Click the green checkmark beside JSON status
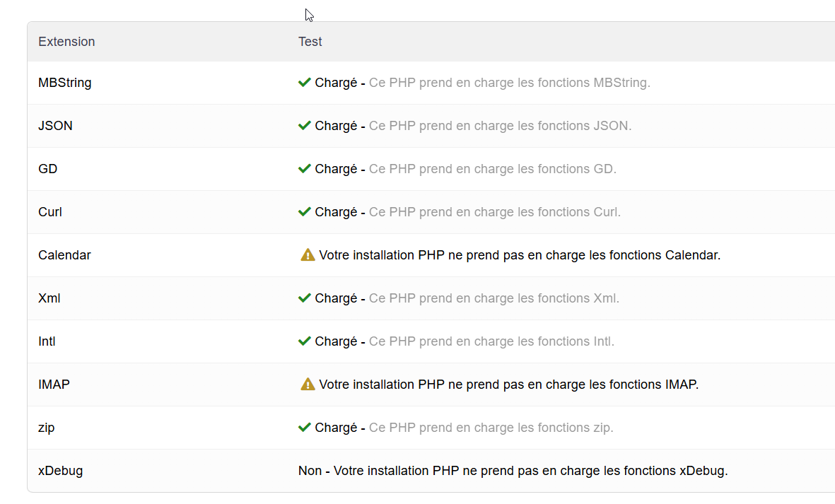Image resolution: width=835 pixels, height=504 pixels. (x=305, y=126)
